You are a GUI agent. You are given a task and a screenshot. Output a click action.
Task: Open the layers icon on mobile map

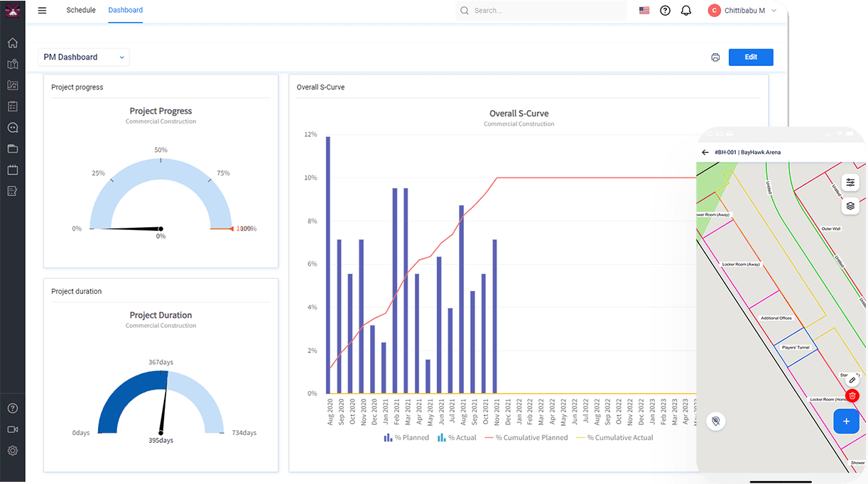coord(850,207)
